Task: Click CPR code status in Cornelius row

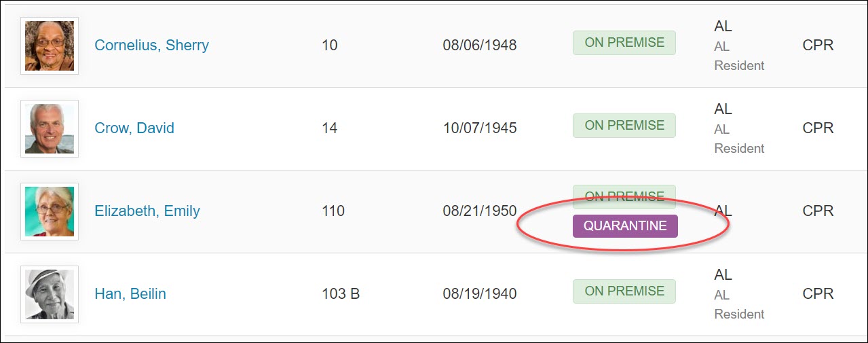Action: pyautogui.click(x=818, y=46)
